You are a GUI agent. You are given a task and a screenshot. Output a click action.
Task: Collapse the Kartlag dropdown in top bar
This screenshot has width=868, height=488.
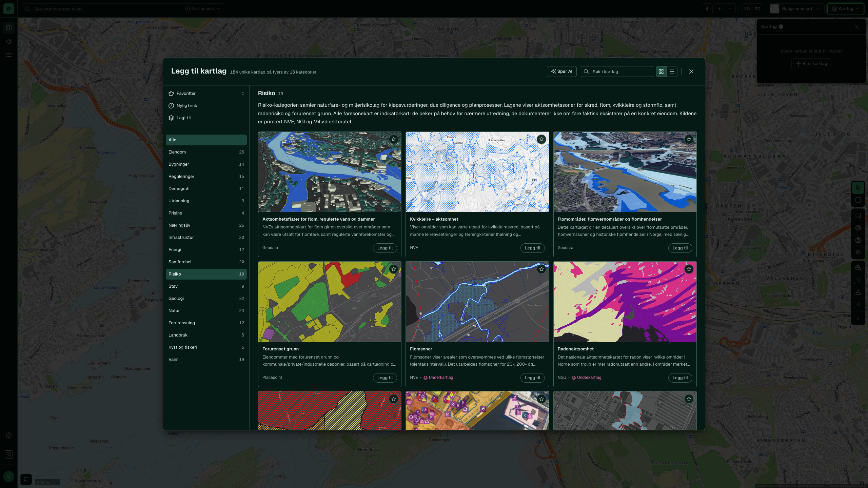(x=845, y=9)
